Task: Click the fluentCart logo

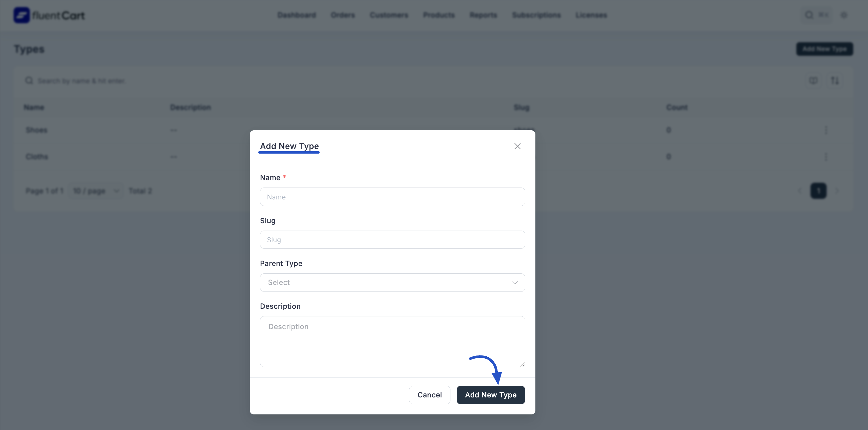Action: tap(49, 15)
